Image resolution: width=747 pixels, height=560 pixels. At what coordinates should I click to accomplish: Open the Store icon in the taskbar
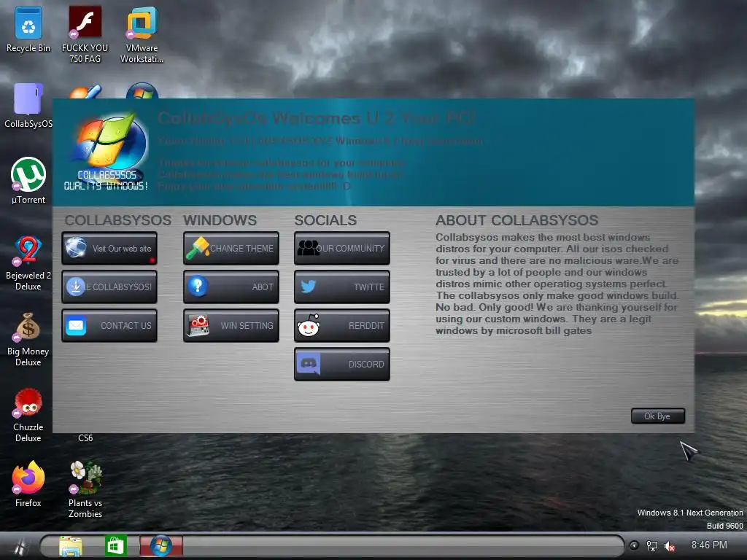[x=116, y=545]
